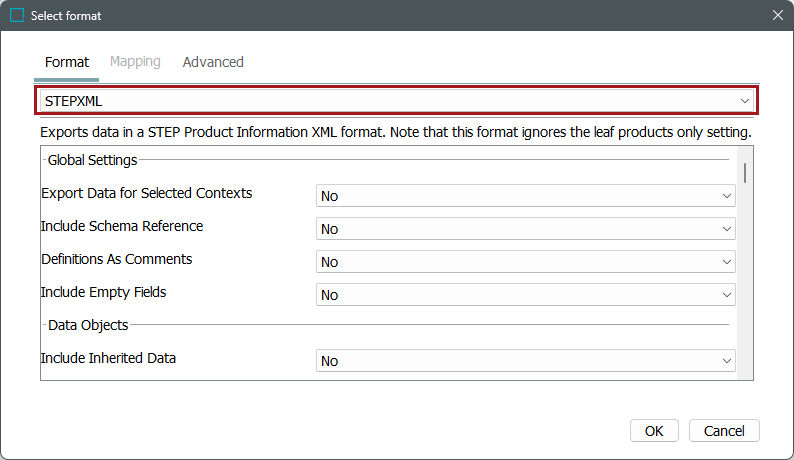Click the STEP format description text
The image size is (794, 460).
(395, 132)
